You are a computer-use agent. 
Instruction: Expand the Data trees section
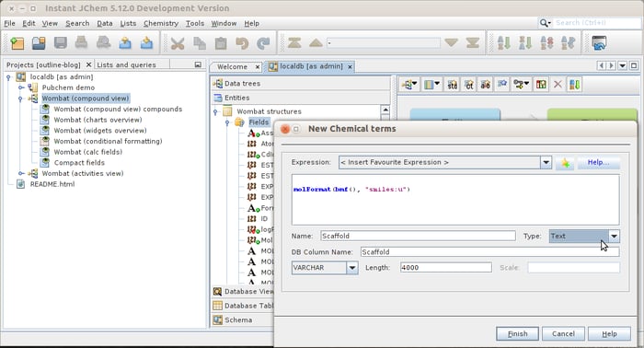(300, 84)
